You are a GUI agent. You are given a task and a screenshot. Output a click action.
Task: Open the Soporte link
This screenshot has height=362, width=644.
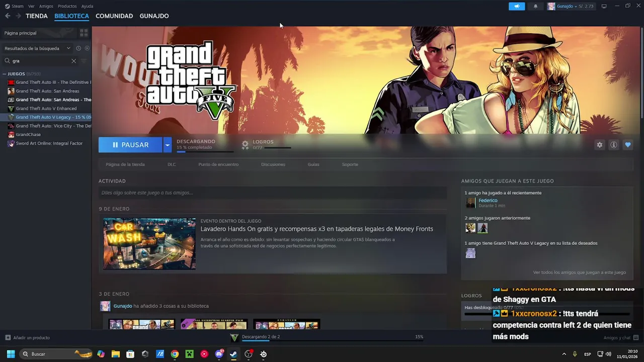(350, 164)
